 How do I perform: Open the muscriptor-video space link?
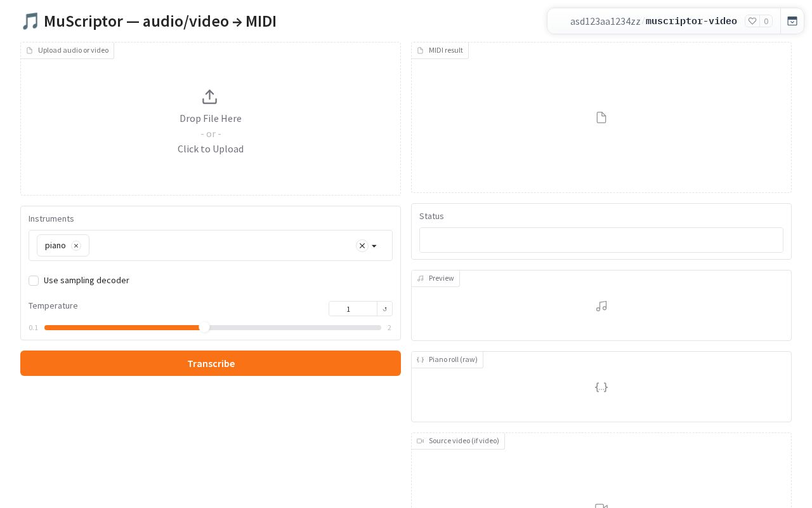pyautogui.click(x=691, y=21)
